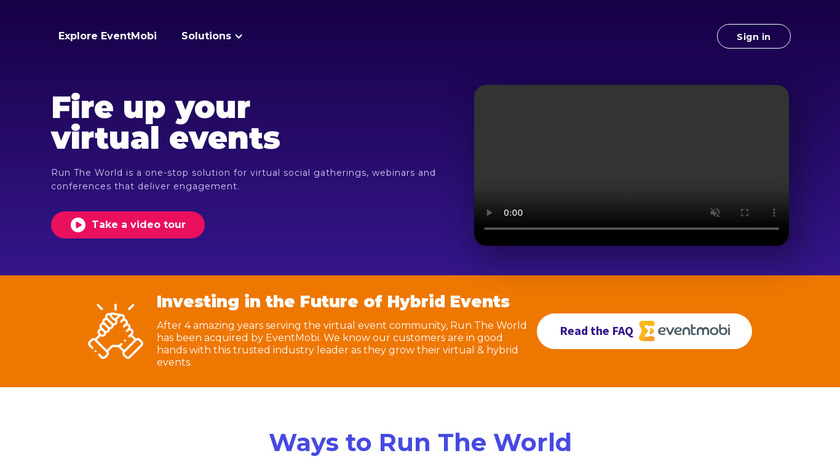The height and width of the screenshot is (472, 840).
Task: Click the Fire up your virtual events headline
Action: click(x=166, y=123)
